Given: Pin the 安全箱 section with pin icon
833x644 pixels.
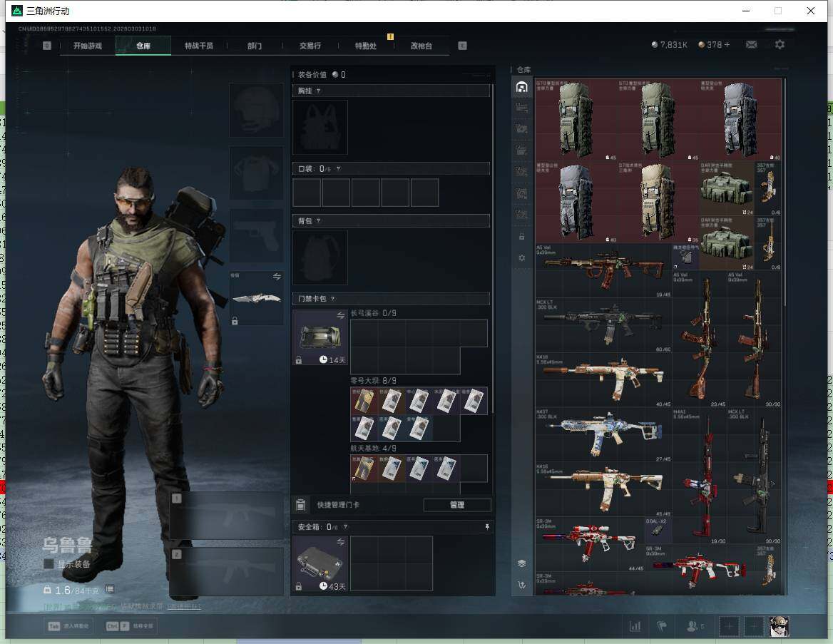Looking at the screenshot, I should [486, 526].
